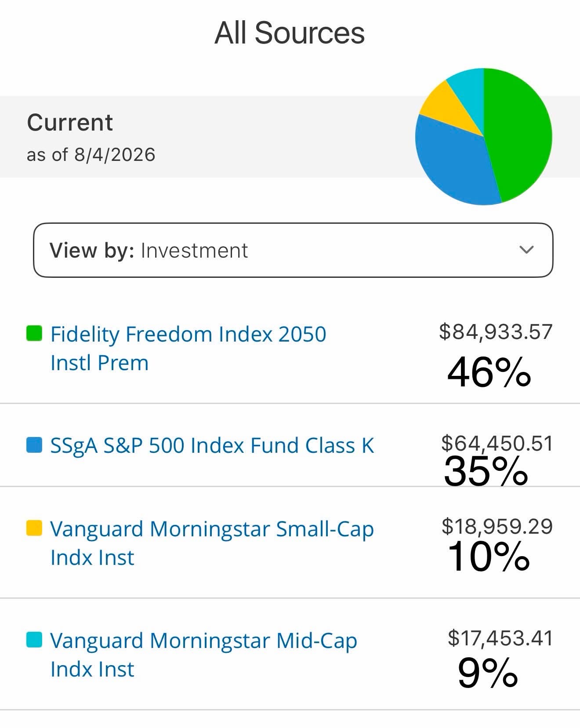
Task: Open Vanguard Morningstar Mid-Cap Indx Inst link
Action: pos(203,655)
